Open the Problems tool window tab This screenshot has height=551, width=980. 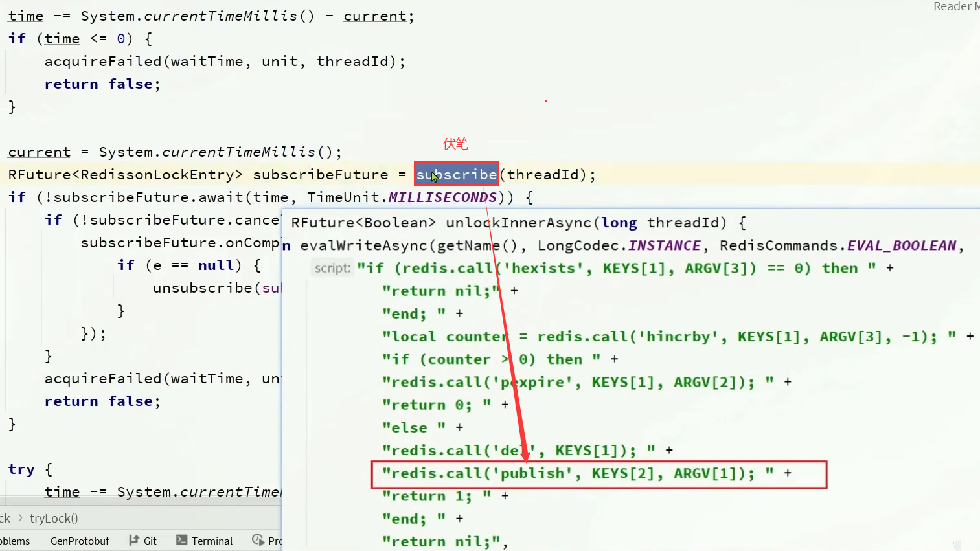14,541
